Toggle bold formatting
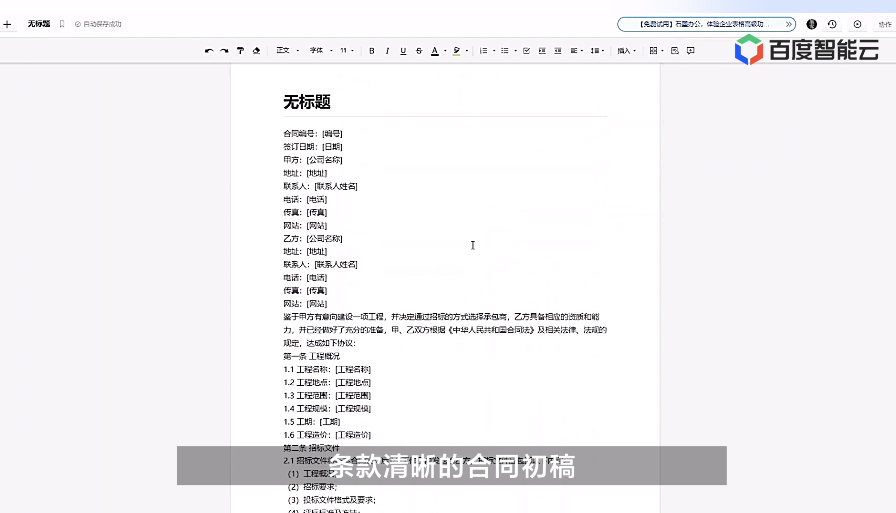This screenshot has width=896, height=513. point(371,51)
